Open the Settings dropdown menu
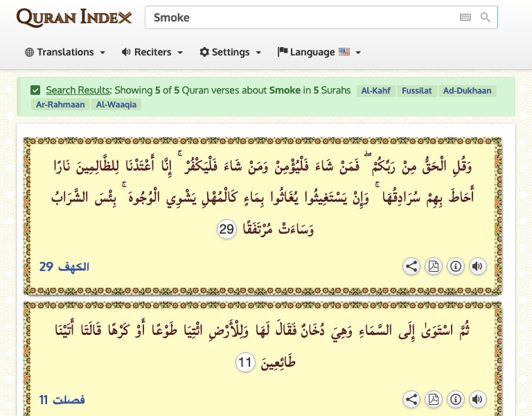Screen dimensions: 532x416 230,52
